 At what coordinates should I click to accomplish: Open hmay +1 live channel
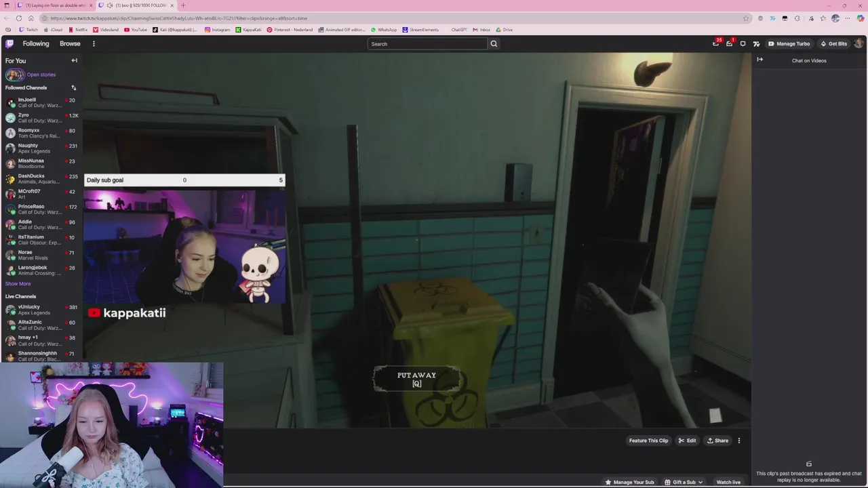click(x=41, y=340)
